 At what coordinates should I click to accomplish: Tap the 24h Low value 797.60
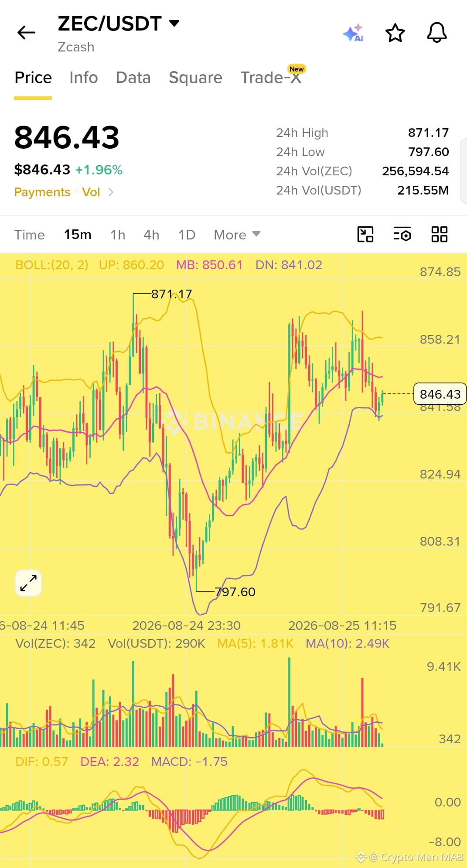(x=428, y=152)
